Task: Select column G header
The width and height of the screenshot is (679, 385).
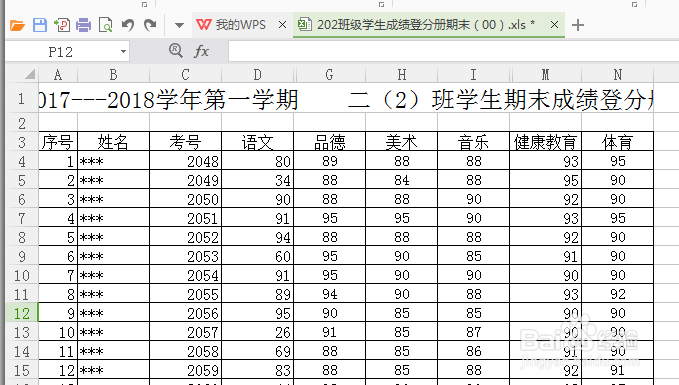Action: (330, 74)
